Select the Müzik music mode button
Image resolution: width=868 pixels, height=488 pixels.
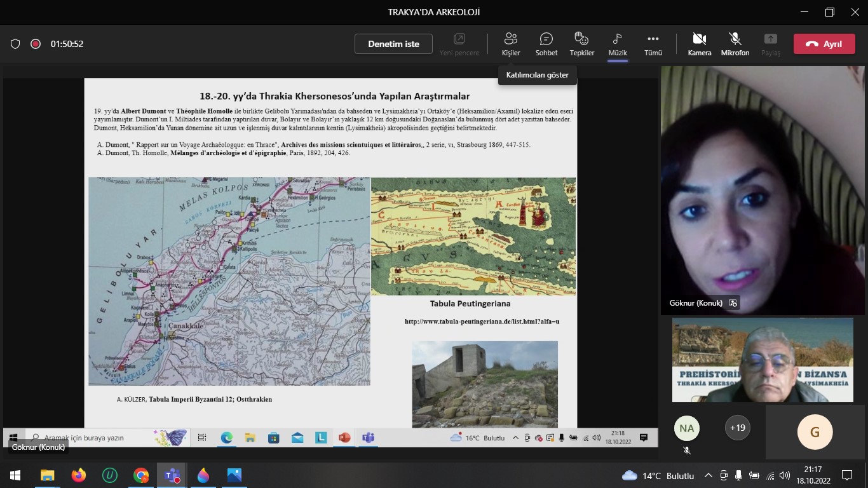click(618, 44)
